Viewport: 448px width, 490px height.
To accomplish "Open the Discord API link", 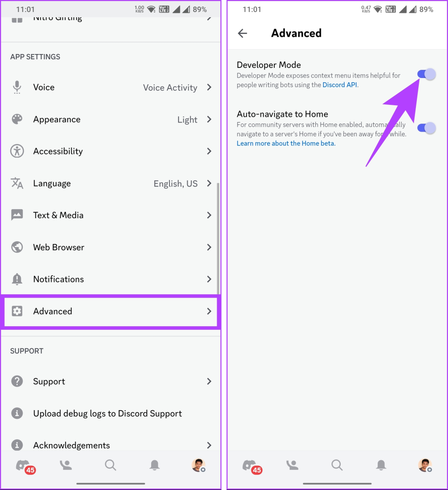I will 339,85.
